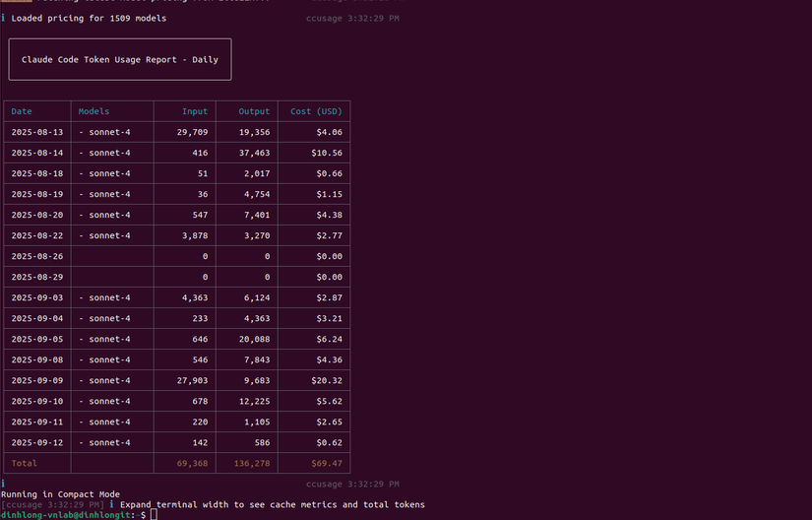The width and height of the screenshot is (812, 520).
Task: Click the 'Loaded pricing for 1509 models' line
Action: [89, 18]
